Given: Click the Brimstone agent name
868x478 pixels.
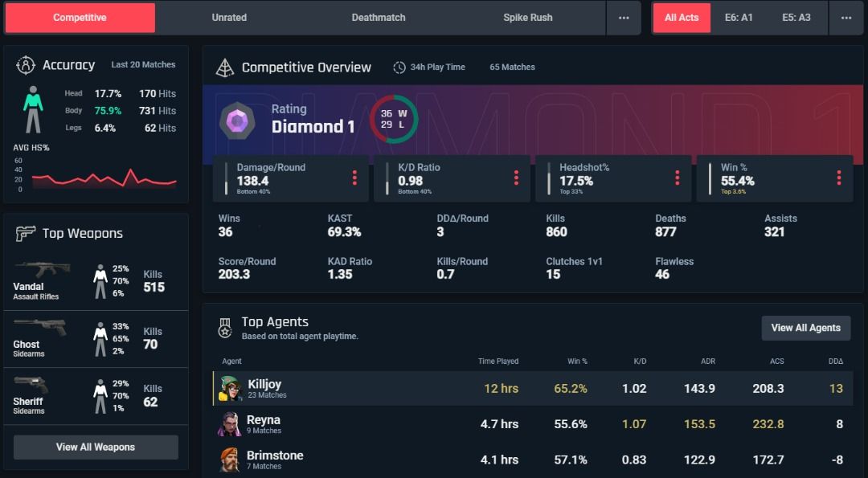Looking at the screenshot, I should 275,456.
